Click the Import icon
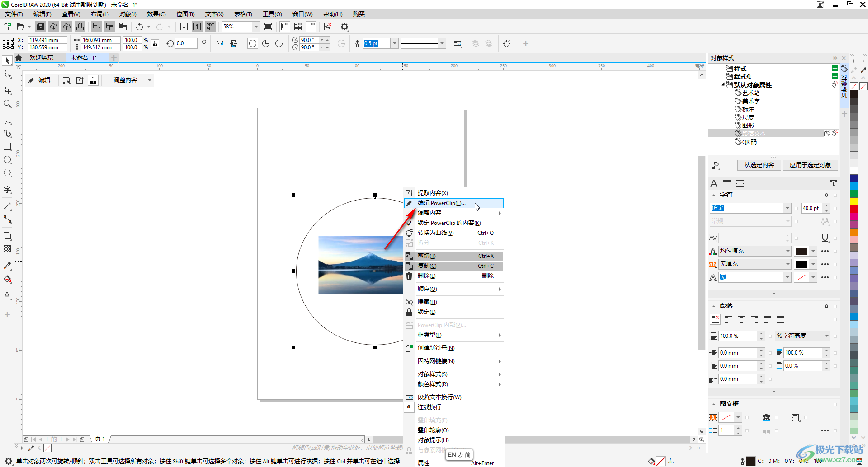Screen dimensions: 868x467 pyautogui.click(x=184, y=27)
